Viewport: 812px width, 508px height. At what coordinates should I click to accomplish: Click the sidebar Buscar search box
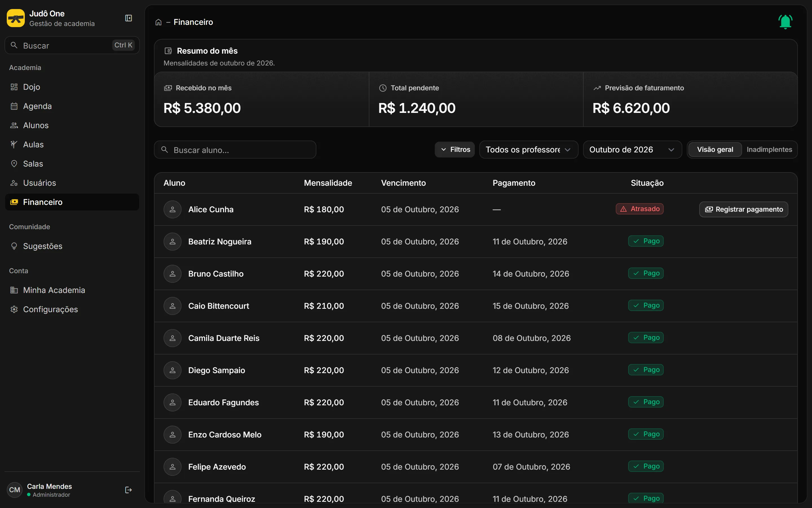(72, 45)
